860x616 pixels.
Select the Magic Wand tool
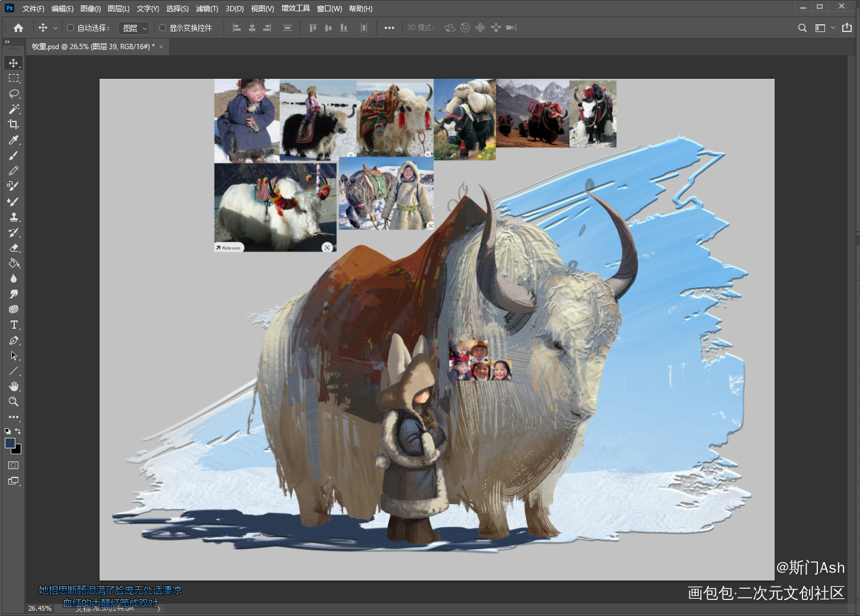tap(14, 109)
